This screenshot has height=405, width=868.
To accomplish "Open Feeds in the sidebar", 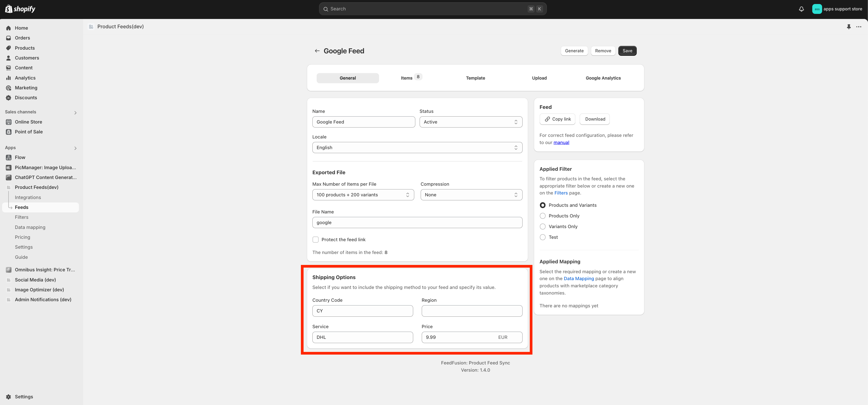I will point(41,207).
